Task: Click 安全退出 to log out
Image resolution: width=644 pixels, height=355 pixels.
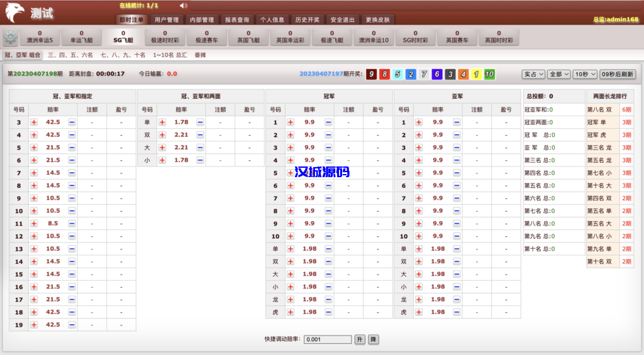Action: coord(343,19)
